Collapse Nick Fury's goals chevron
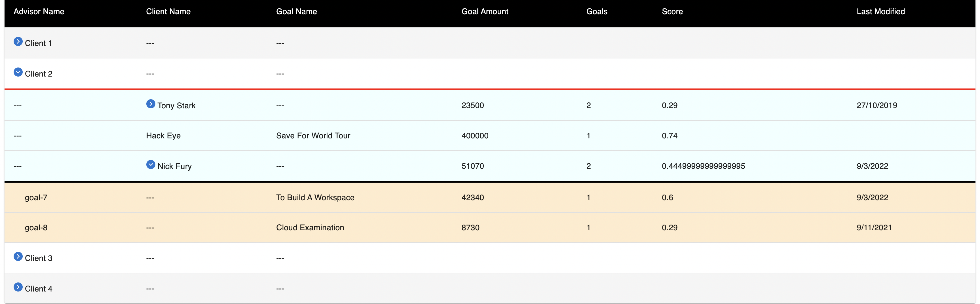The height and width of the screenshot is (304, 980). pyautogui.click(x=151, y=164)
